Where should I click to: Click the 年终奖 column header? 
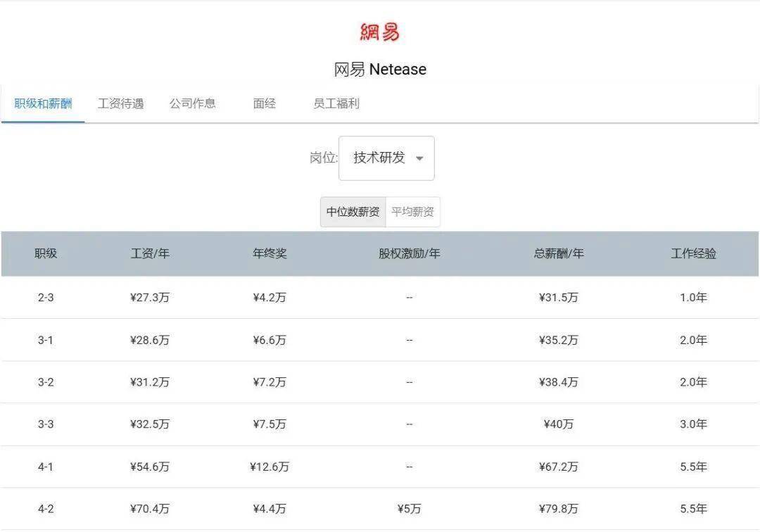[270, 253]
